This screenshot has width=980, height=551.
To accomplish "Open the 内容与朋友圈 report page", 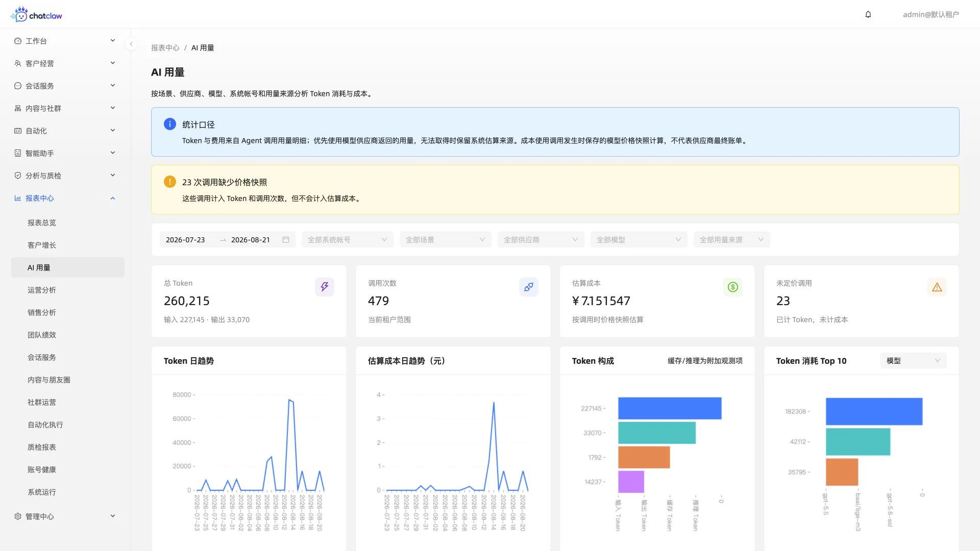I will 68,380.
